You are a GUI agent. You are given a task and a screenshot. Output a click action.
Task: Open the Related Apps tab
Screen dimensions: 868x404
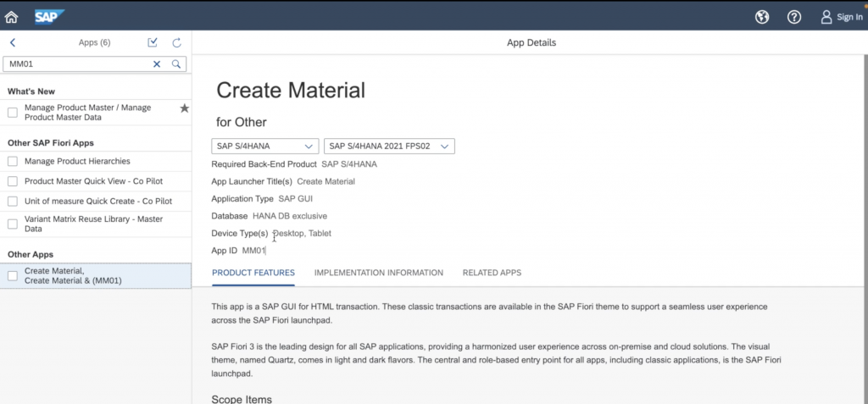coord(492,273)
